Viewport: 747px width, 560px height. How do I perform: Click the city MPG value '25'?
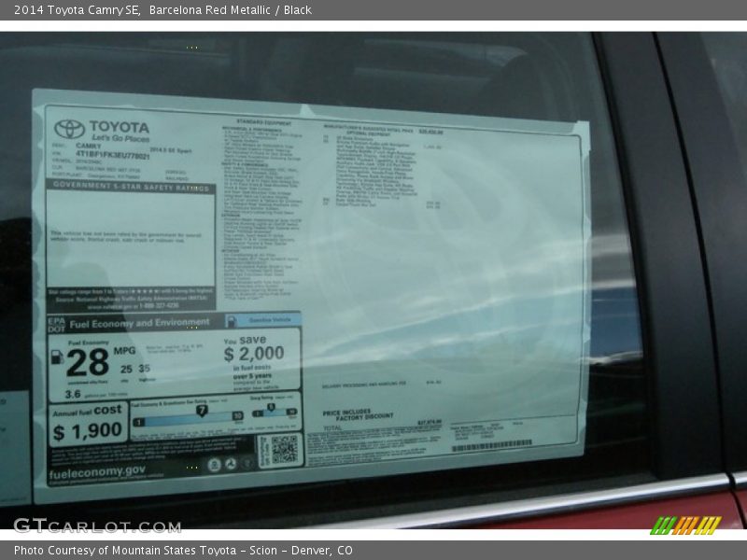click(x=126, y=370)
